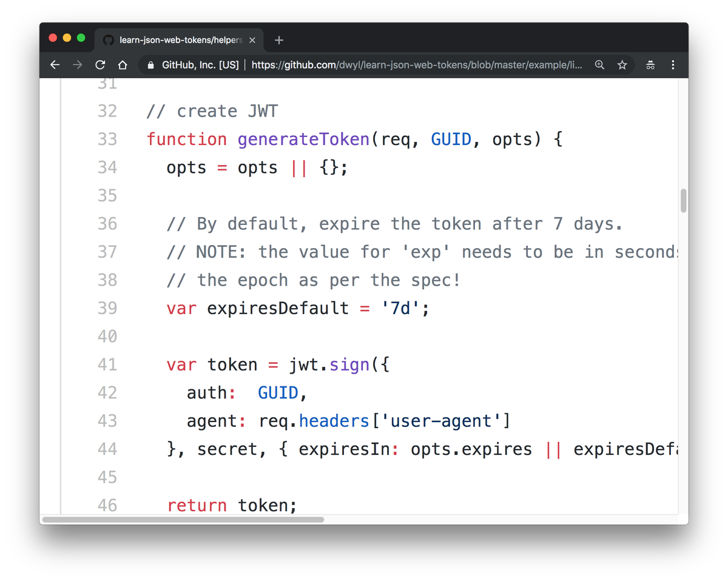The image size is (728, 581).
Task: Open Chrome's three-dot menu
Action: tap(673, 65)
